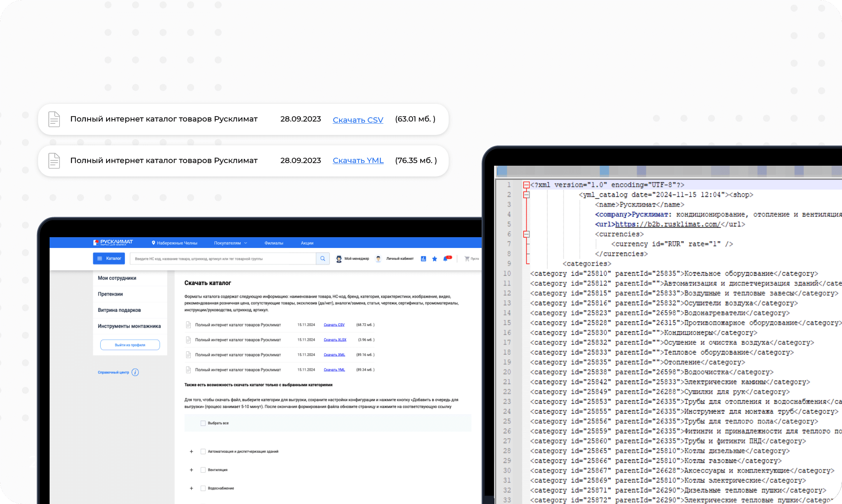This screenshot has width=842, height=504.
Task: Click line number 10 in the editor gutter
Action: click(507, 274)
